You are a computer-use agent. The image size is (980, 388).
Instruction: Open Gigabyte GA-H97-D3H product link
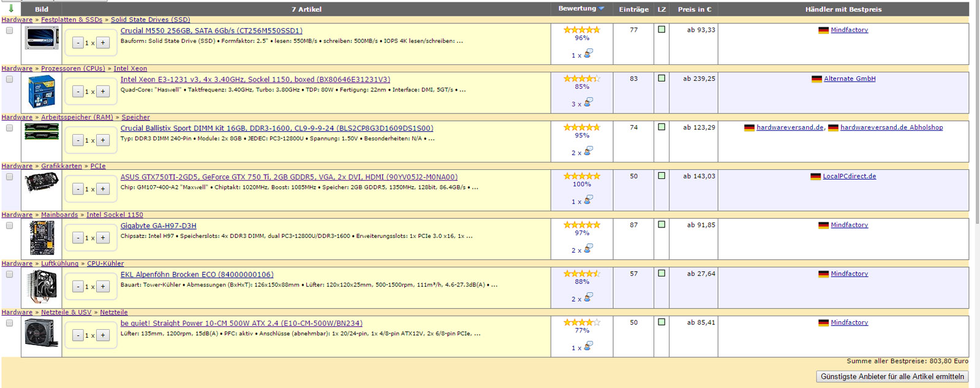coord(159,226)
